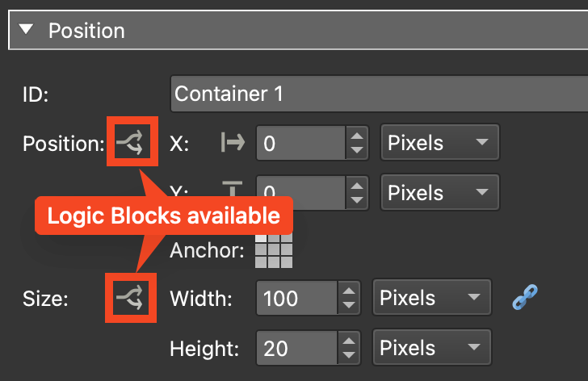Image resolution: width=588 pixels, height=381 pixels.
Task: Open the Width units dropdown
Action: point(431,299)
